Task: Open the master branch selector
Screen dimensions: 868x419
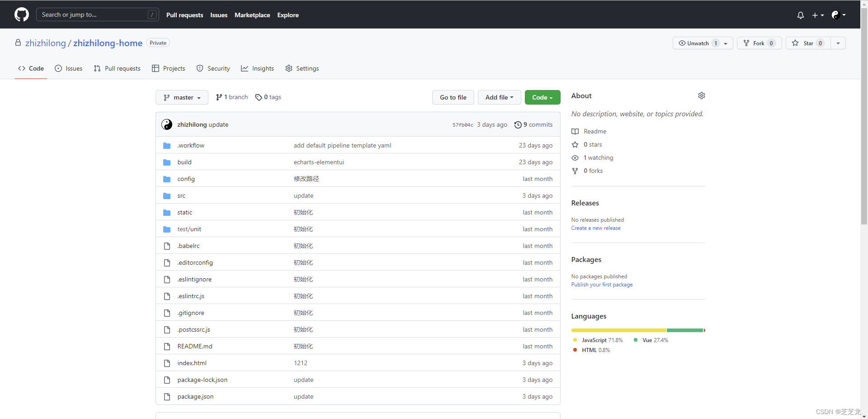Action: pyautogui.click(x=182, y=97)
